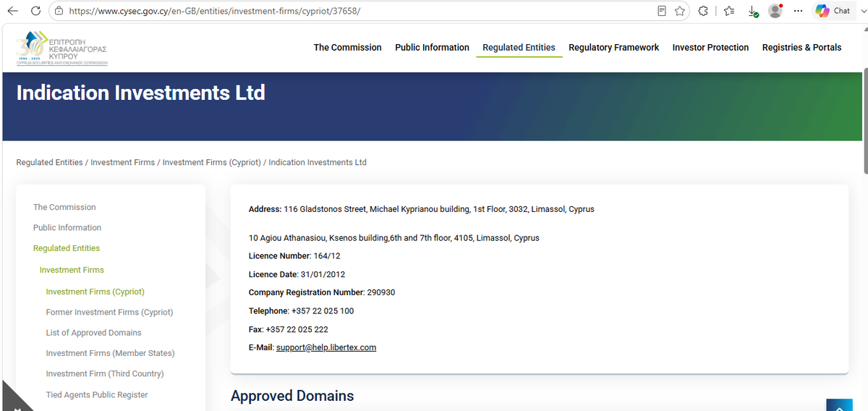Click the Fax +357 22 025 222 text
This screenshot has height=411, width=868.
coord(288,329)
